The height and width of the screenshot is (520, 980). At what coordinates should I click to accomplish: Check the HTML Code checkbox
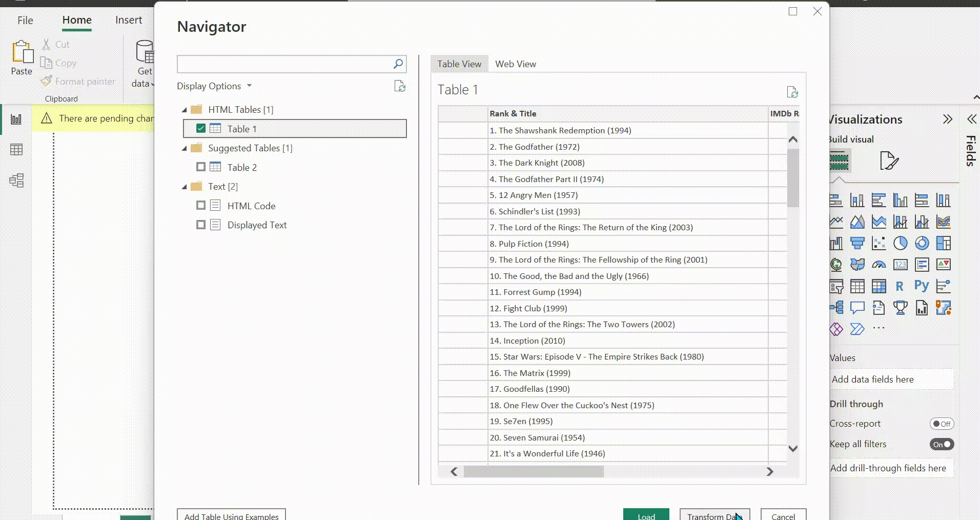(201, 206)
